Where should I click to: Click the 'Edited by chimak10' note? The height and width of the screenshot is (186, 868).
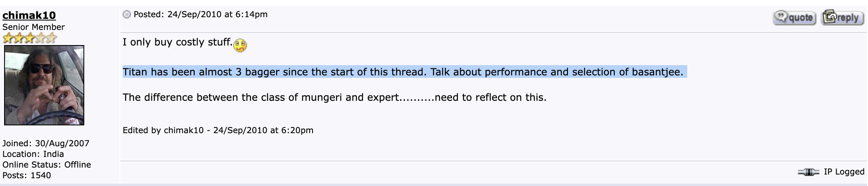[x=218, y=130]
